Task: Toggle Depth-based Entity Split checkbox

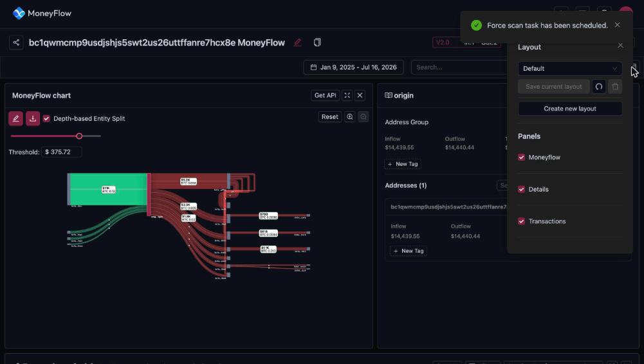Action: coord(46,118)
